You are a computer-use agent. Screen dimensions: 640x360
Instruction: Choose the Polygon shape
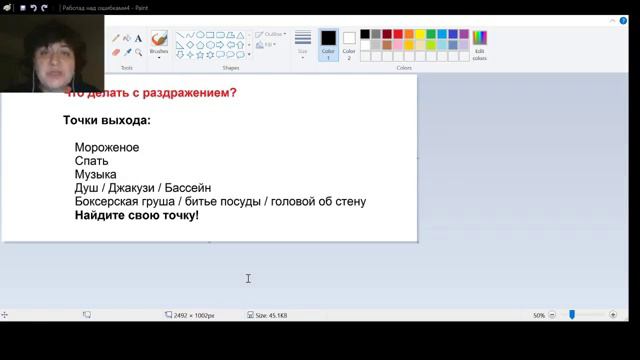[x=230, y=35]
